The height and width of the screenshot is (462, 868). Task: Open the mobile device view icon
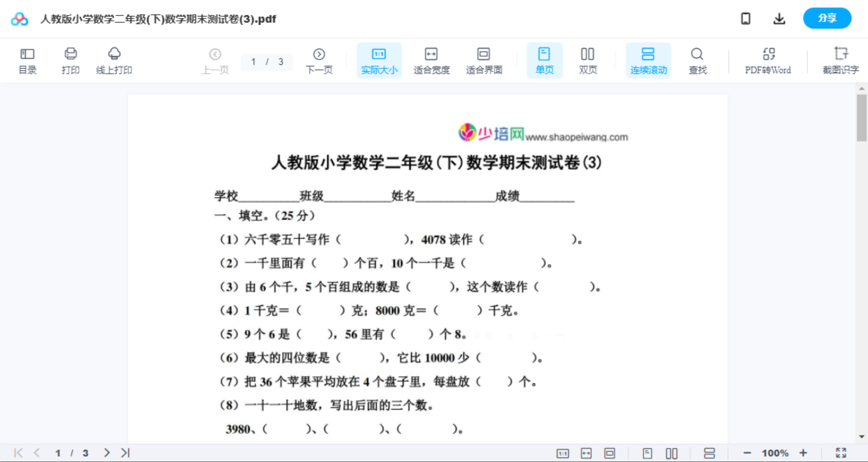[745, 18]
